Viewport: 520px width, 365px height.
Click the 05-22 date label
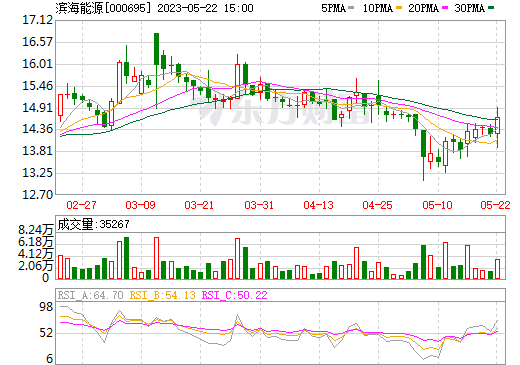[x=495, y=205]
